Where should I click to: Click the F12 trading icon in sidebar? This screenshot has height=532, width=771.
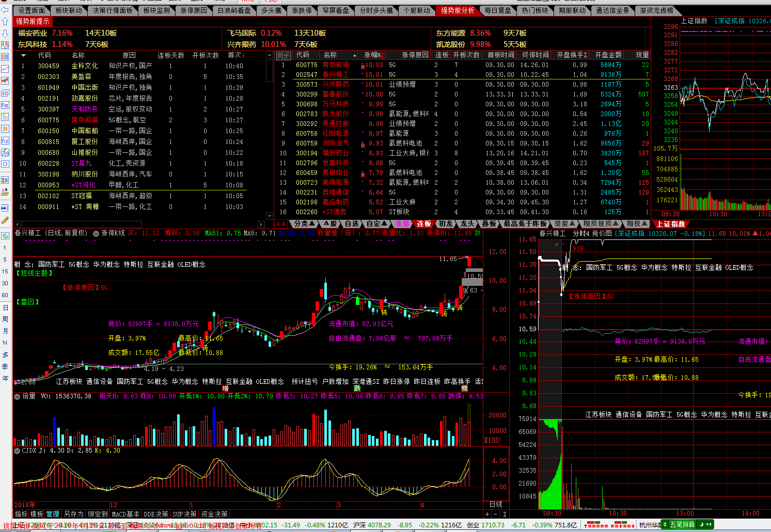[5, 140]
